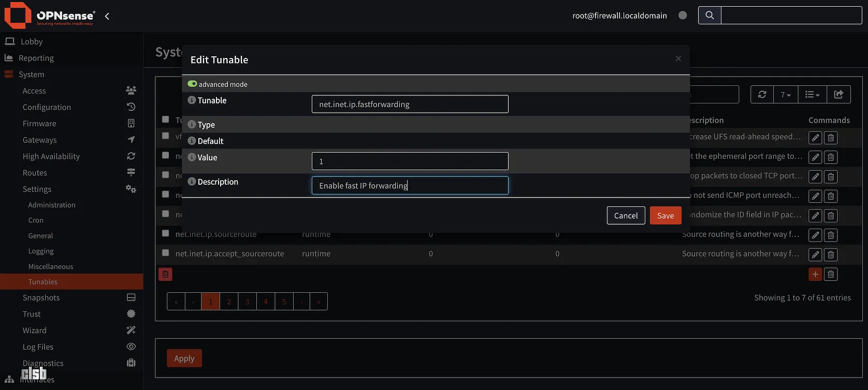Edit the closed TCP port row
The height and width of the screenshot is (390, 868).
coord(815,177)
